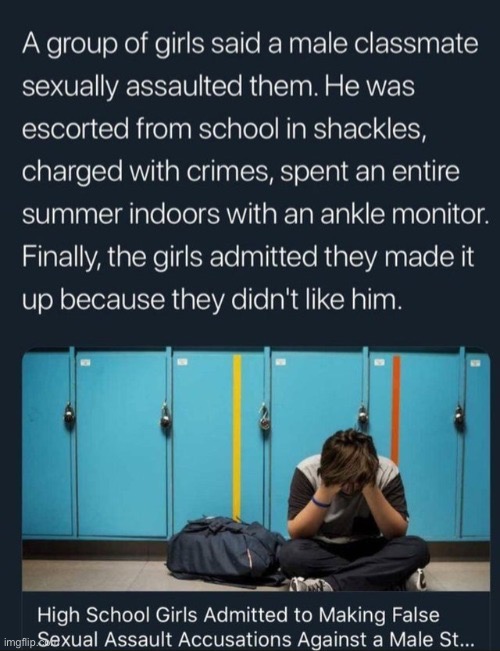Click the purple wristband on the boy's arm
Screen dimensions: 500x651
point(321,502)
